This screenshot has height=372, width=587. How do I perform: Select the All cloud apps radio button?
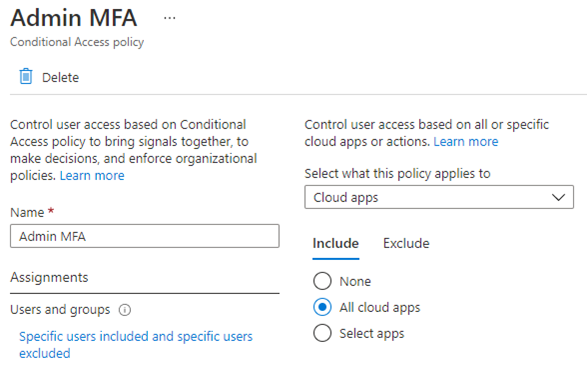(x=322, y=307)
